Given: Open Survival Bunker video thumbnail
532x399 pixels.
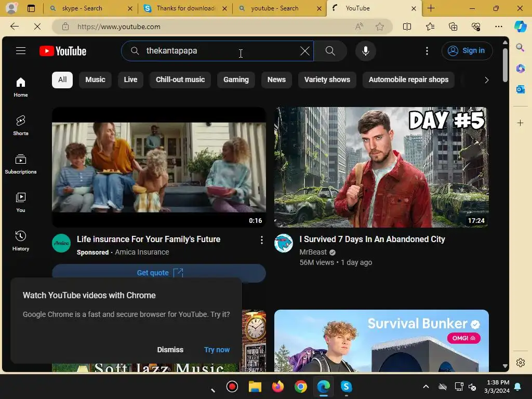Looking at the screenshot, I should 381,341.
